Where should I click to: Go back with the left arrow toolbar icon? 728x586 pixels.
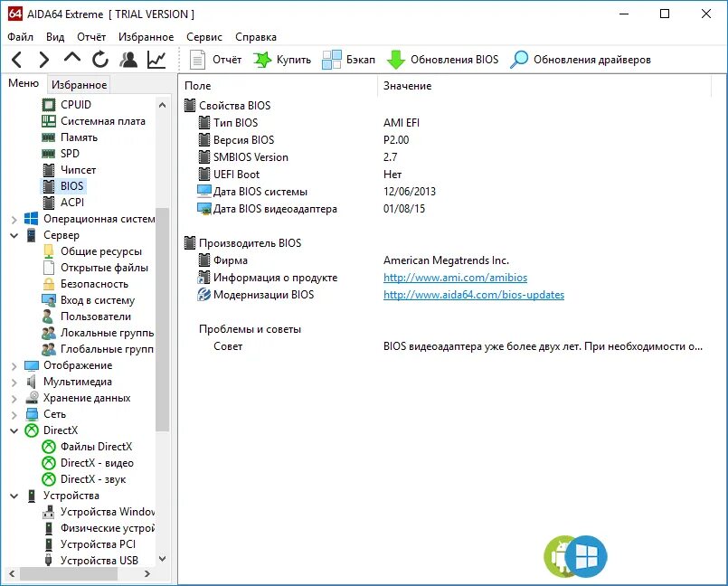pyautogui.click(x=16, y=60)
